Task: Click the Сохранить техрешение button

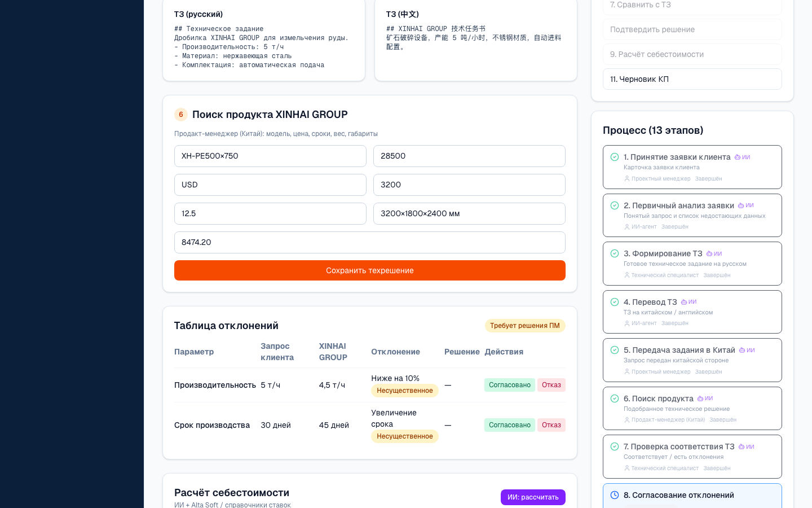Action: pyautogui.click(x=370, y=270)
